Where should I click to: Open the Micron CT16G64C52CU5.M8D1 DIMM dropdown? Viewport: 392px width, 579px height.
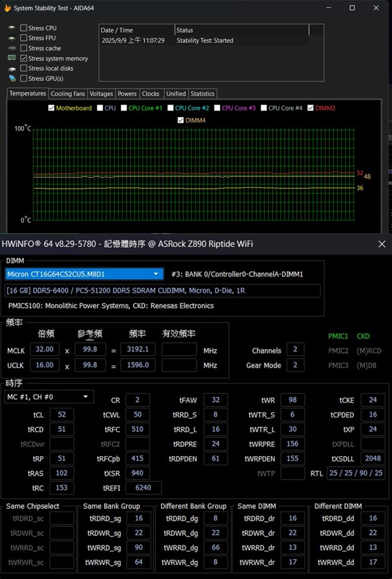pyautogui.click(x=85, y=274)
